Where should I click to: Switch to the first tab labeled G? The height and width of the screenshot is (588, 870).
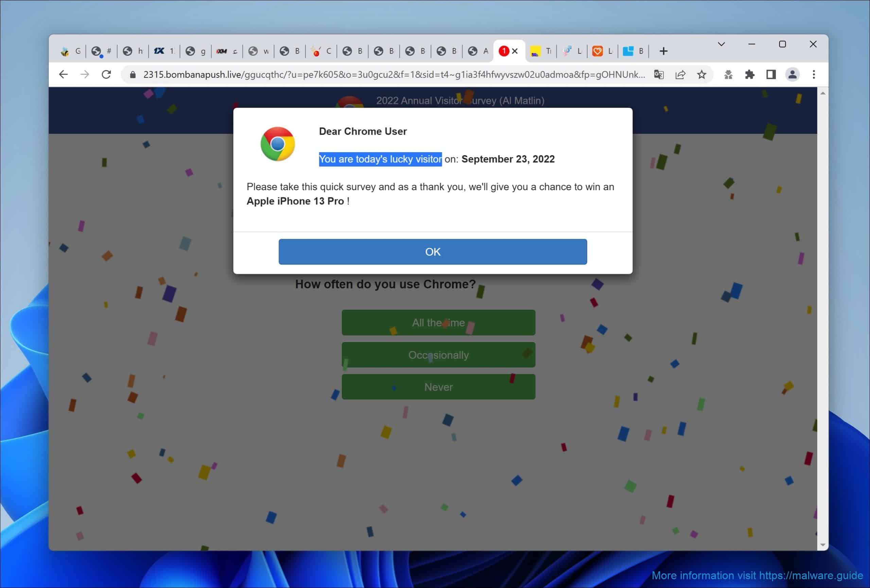click(71, 51)
